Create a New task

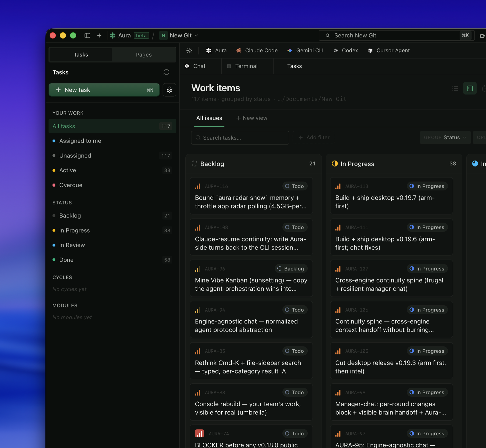click(x=104, y=90)
